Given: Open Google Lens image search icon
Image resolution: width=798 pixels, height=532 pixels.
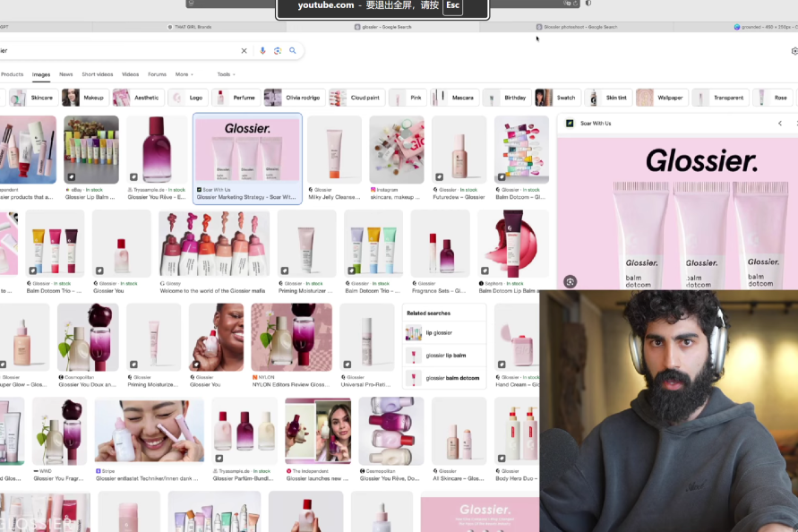Looking at the screenshot, I should 278,50.
